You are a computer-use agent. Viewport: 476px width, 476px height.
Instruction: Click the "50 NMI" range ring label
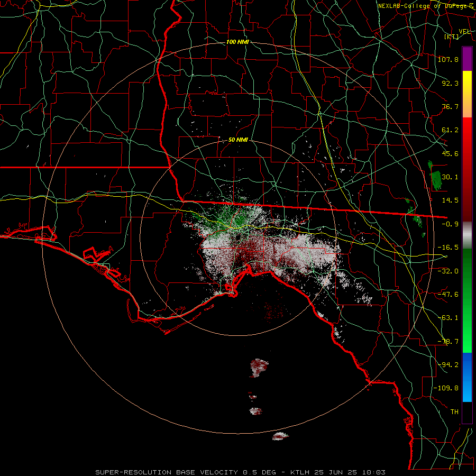(x=238, y=140)
